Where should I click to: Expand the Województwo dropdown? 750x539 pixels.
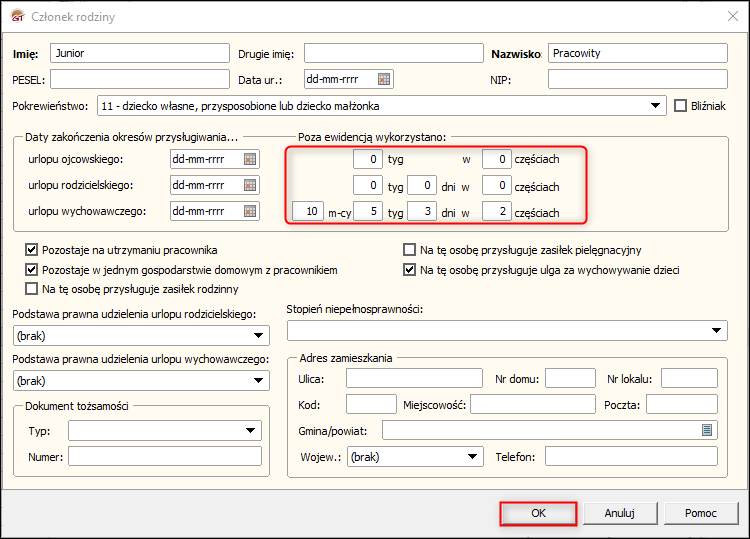click(473, 457)
